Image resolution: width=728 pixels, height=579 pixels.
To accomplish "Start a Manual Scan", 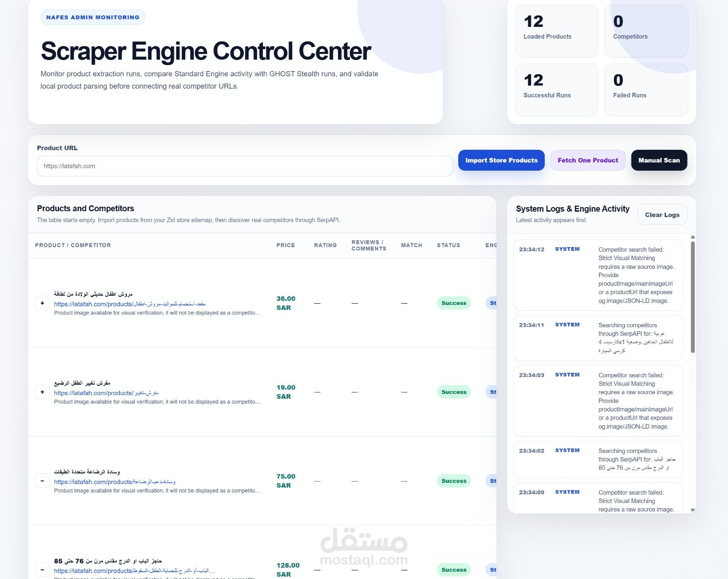I will tap(659, 160).
